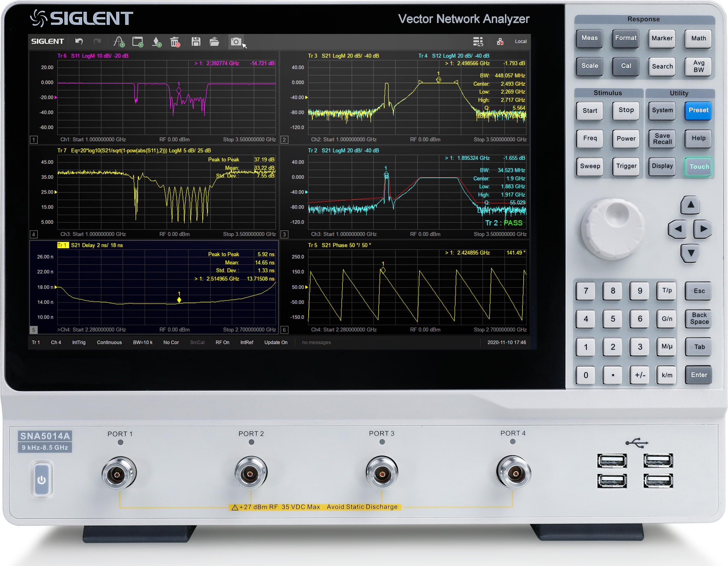Image resolution: width=728 pixels, height=566 pixels.
Task: Click IntRef in the status bar
Action: coord(247,342)
